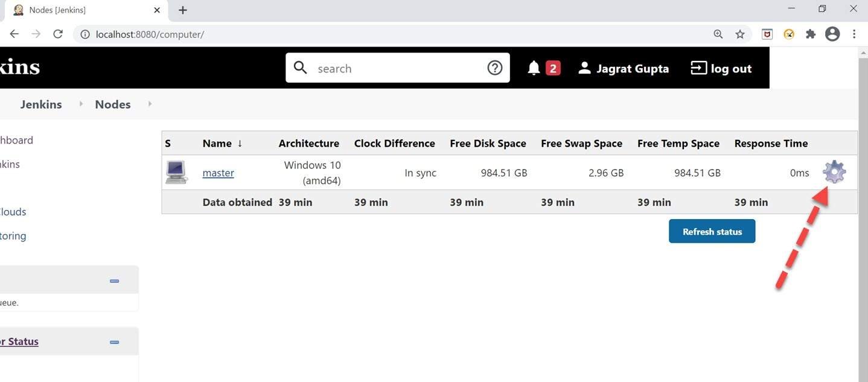Viewport: 868px width, 382px height.
Task: Collapse the Build Queue panel
Action: pos(114,281)
